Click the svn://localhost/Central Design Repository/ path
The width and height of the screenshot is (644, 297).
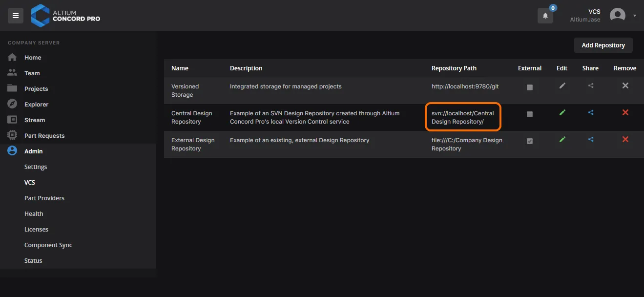(x=463, y=117)
